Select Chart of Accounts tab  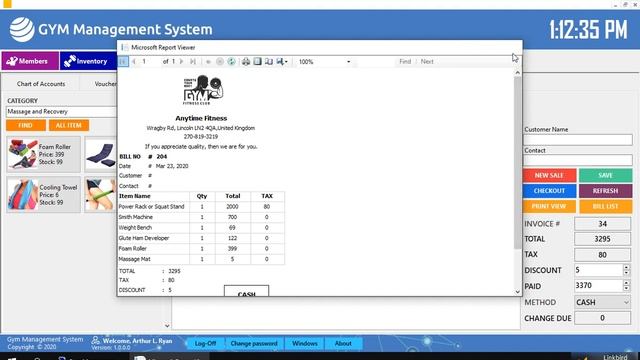41,84
